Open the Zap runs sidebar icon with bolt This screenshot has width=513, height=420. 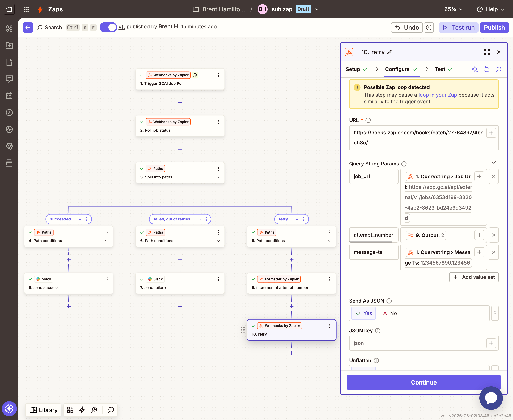(9, 46)
